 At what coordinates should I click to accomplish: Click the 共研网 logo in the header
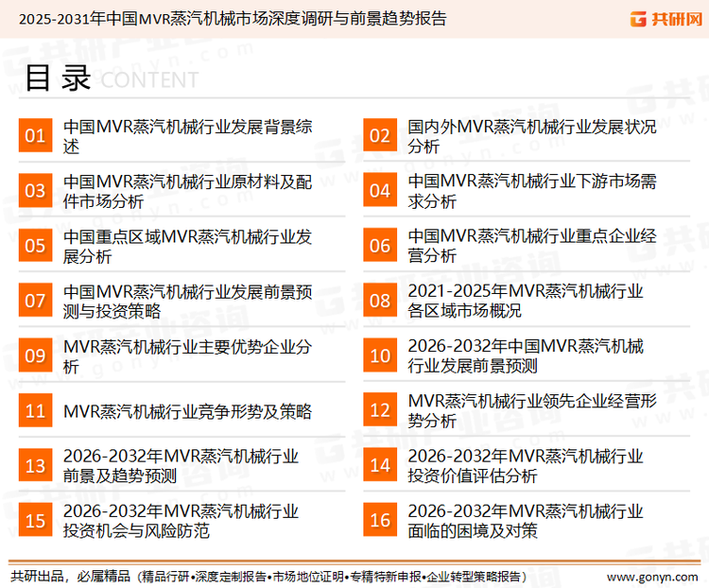click(x=666, y=19)
